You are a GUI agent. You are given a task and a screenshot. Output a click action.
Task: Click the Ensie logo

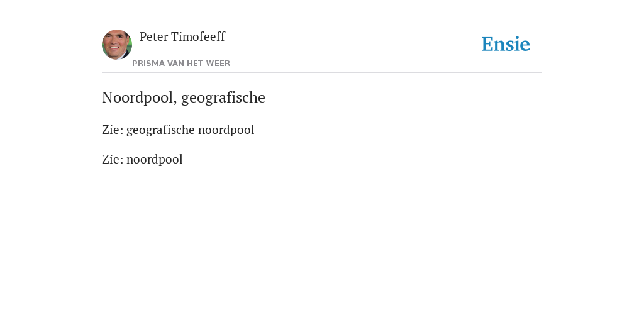505,44
